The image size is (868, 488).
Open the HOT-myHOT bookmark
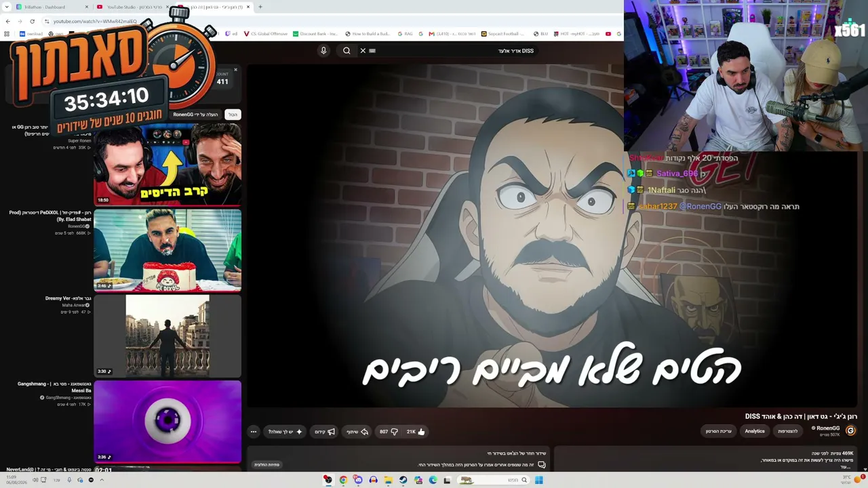click(x=576, y=34)
